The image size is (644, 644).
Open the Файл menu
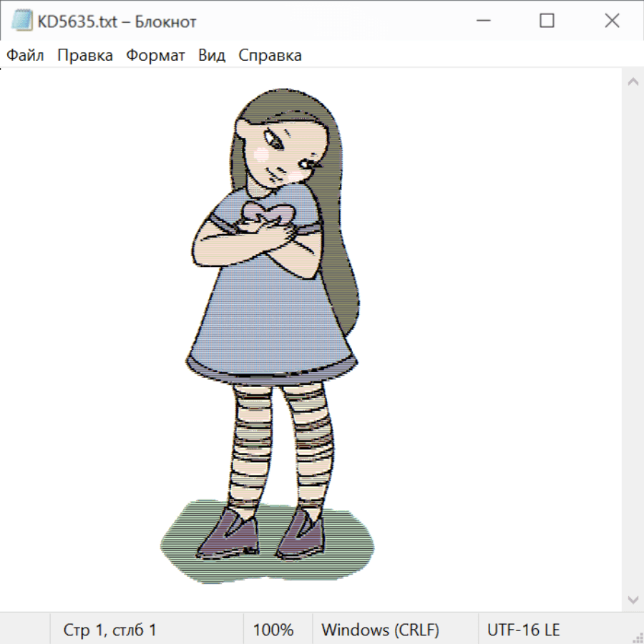click(26, 56)
